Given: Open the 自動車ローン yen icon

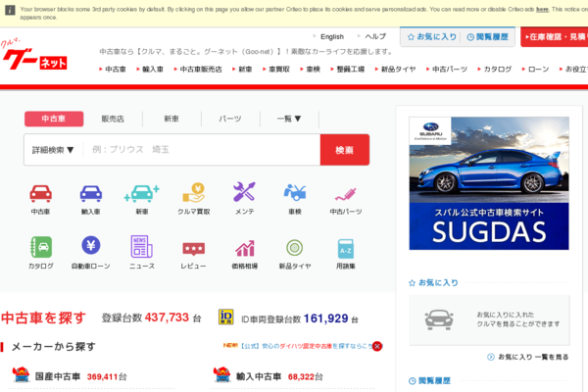Looking at the screenshot, I should point(91,247).
